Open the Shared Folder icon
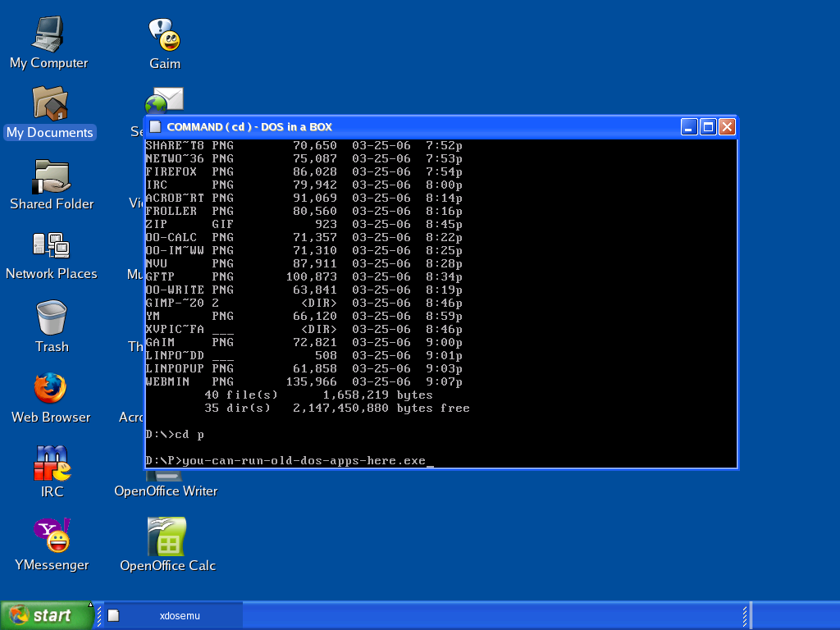840x630 pixels. coord(52,176)
